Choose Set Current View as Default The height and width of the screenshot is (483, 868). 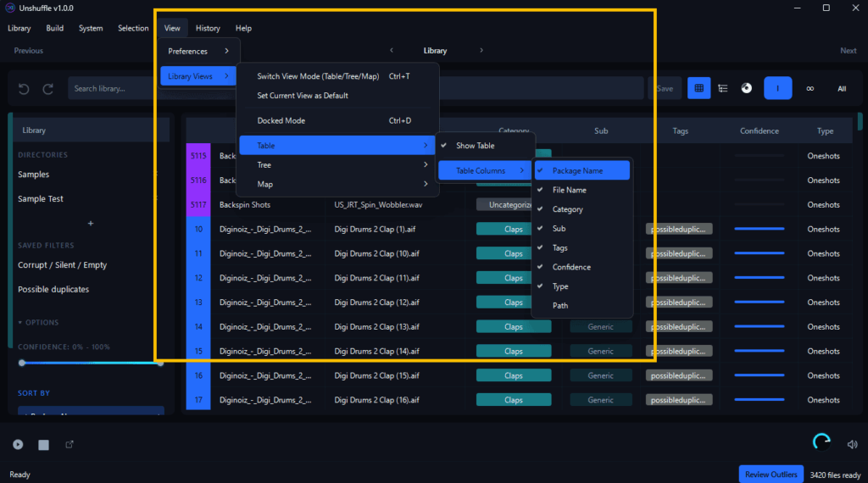[337, 96]
